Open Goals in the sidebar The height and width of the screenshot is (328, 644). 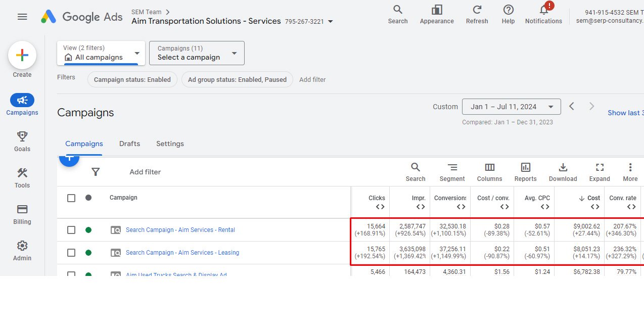click(22, 141)
